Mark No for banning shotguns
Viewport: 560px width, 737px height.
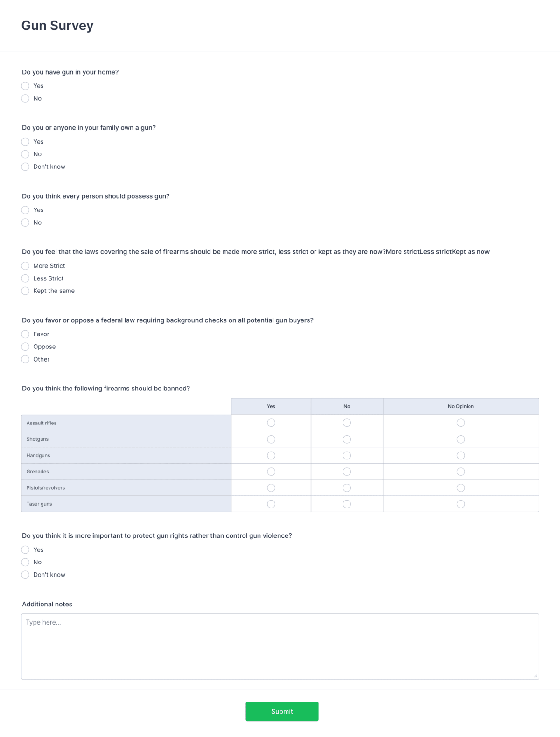pyautogui.click(x=347, y=439)
